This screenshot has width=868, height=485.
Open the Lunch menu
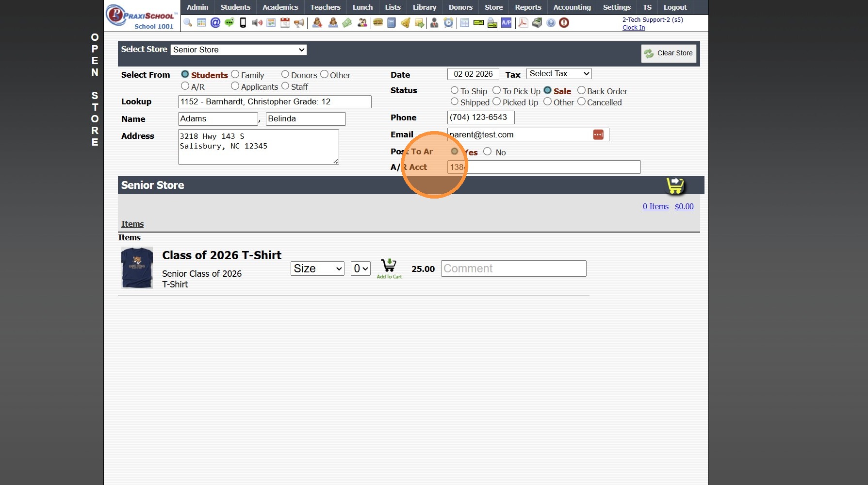point(363,7)
